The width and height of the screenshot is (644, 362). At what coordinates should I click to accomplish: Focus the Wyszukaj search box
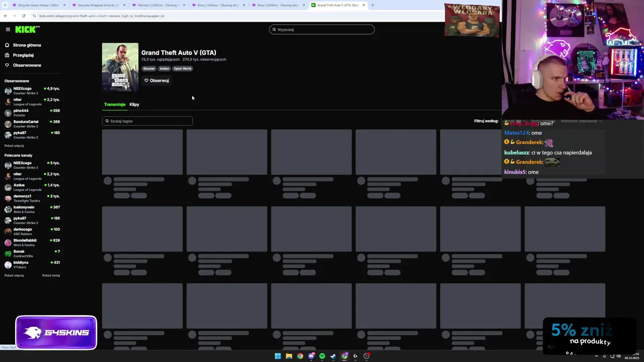click(322, 30)
